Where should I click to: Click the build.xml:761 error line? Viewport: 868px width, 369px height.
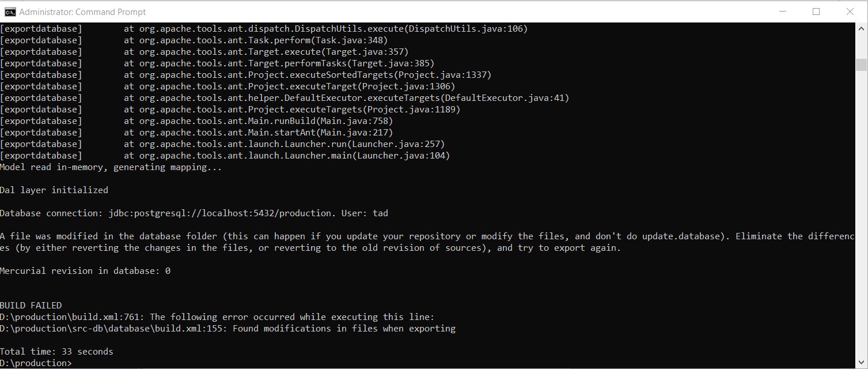point(217,317)
